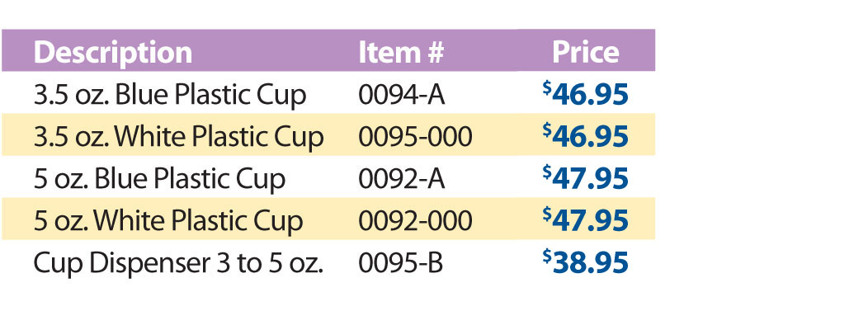Click the Item # column header
868x311 pixels.
pos(401,53)
